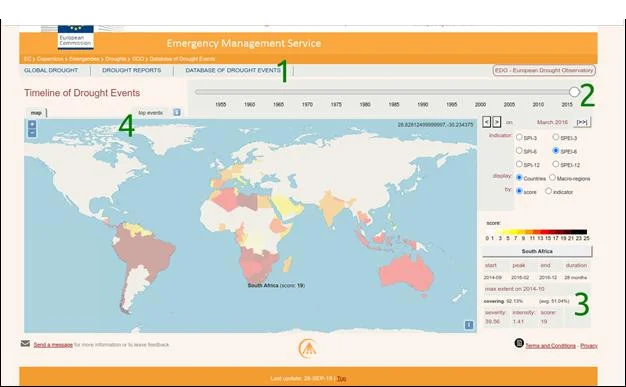
Task: Click the Droughts breadcrumb link
Action: pyautogui.click(x=116, y=59)
